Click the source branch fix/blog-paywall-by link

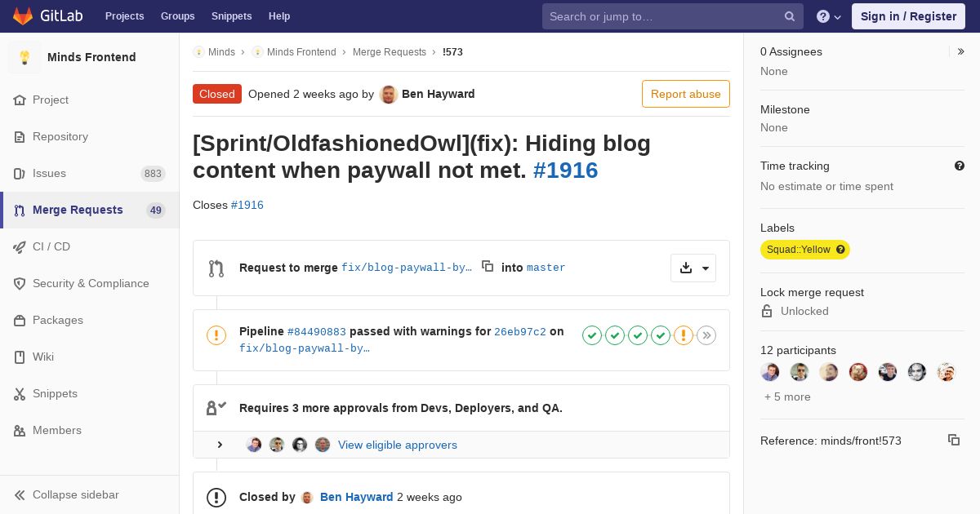pyautogui.click(x=407, y=268)
